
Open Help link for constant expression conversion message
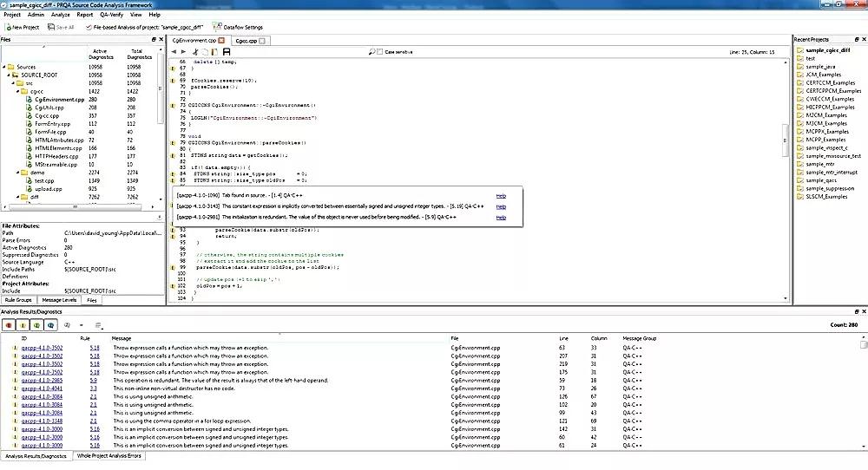click(501, 206)
